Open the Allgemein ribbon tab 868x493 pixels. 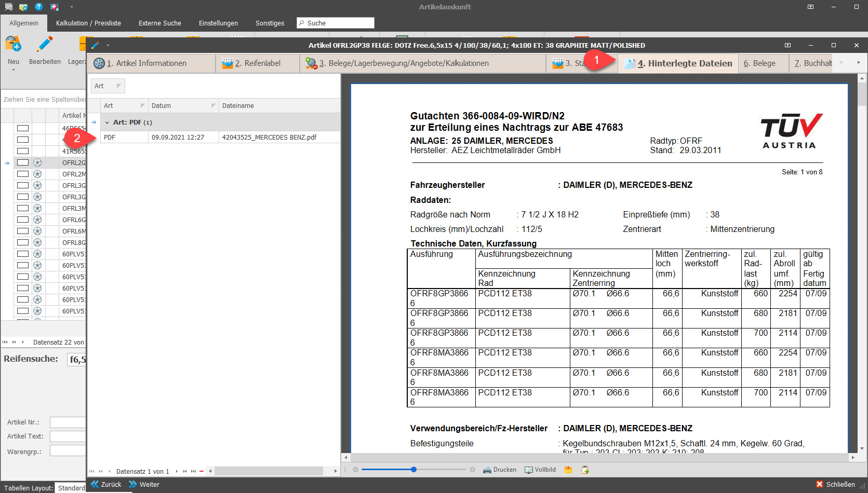coord(24,23)
